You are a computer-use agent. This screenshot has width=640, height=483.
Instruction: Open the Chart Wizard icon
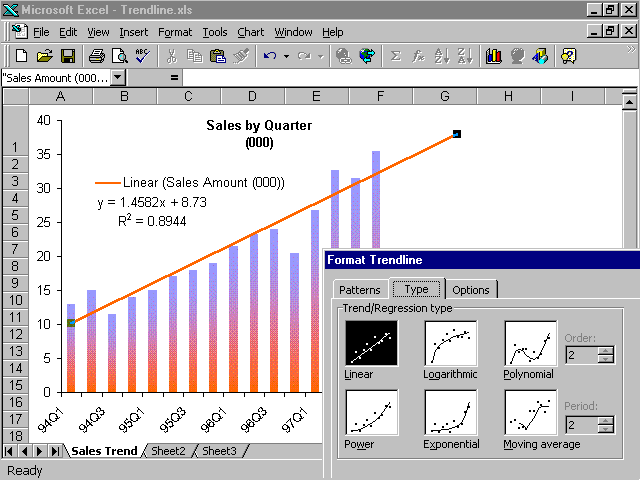[x=493, y=56]
